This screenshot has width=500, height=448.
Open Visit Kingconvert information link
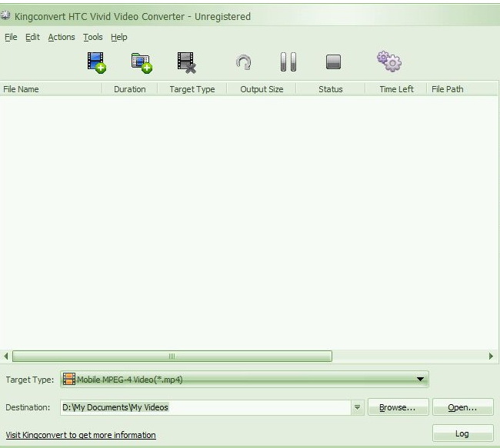(x=81, y=435)
